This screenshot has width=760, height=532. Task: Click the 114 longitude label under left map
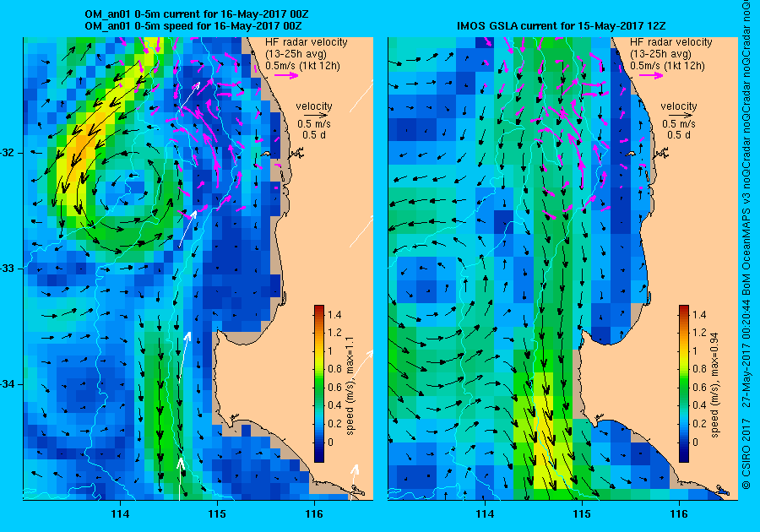120,514
